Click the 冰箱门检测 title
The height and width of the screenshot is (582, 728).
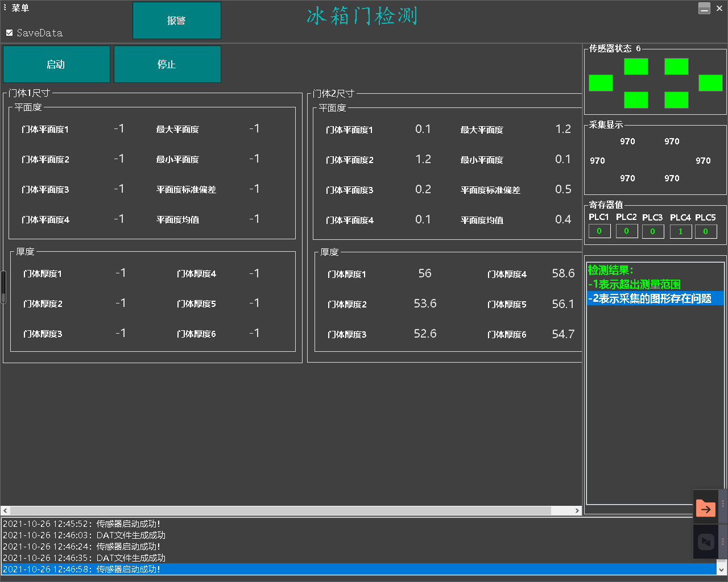(362, 16)
